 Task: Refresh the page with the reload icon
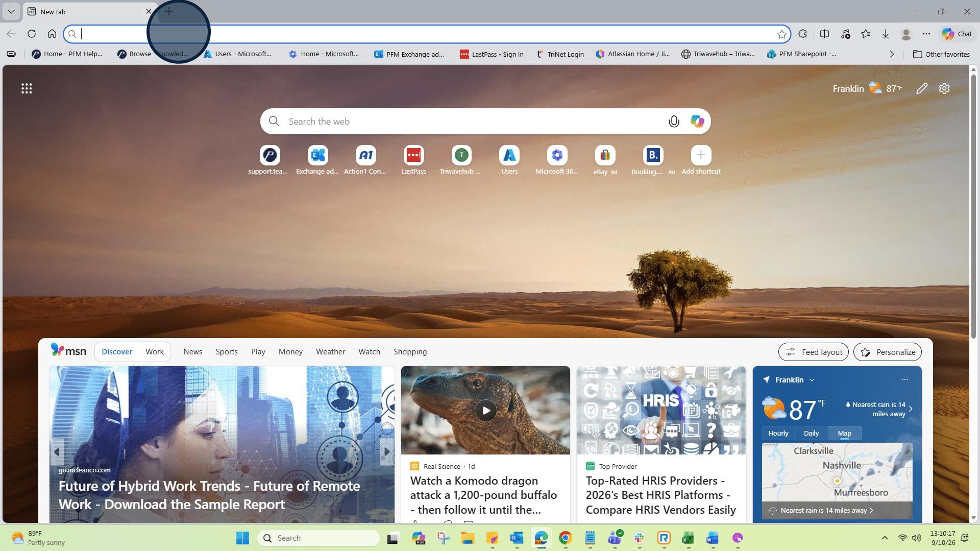[x=32, y=34]
